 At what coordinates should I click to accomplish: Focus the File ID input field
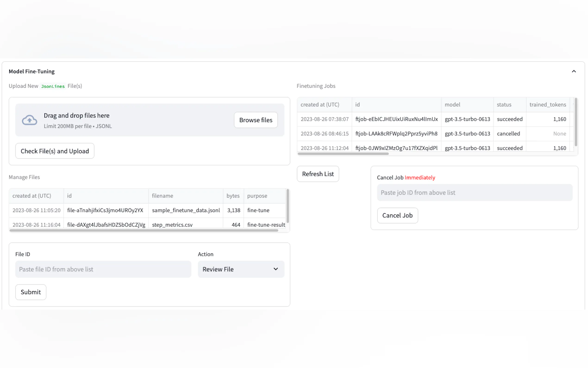tap(103, 269)
